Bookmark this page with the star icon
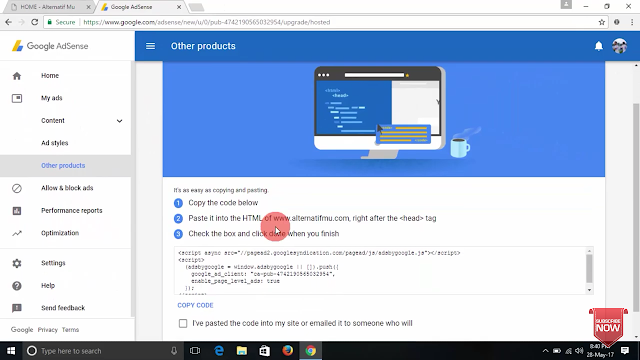Viewport: 640px width, 360px height. (602, 22)
